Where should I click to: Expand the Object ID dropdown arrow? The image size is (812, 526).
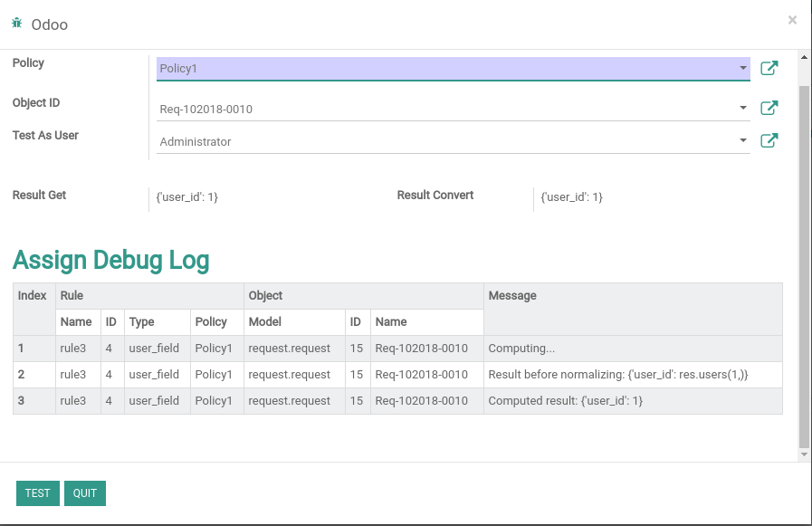point(743,109)
